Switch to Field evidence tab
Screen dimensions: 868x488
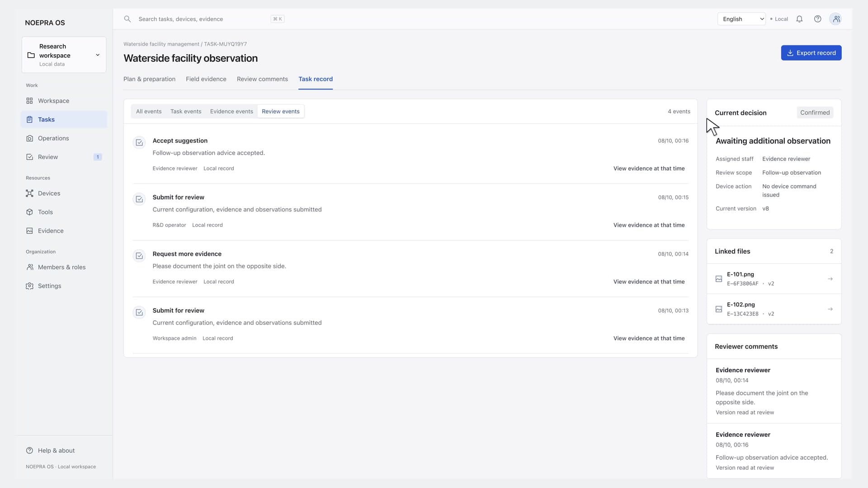pyautogui.click(x=206, y=79)
